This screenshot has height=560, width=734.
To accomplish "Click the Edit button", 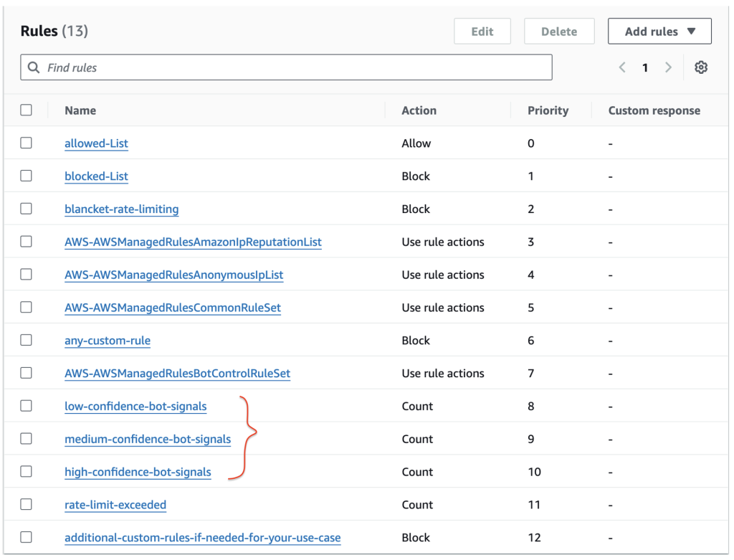I will (482, 31).
